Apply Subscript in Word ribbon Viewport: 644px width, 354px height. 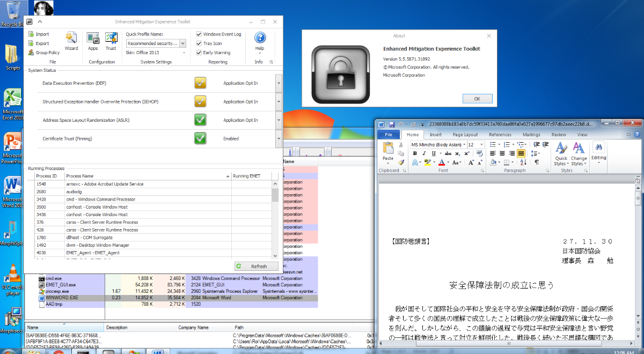[x=457, y=153]
